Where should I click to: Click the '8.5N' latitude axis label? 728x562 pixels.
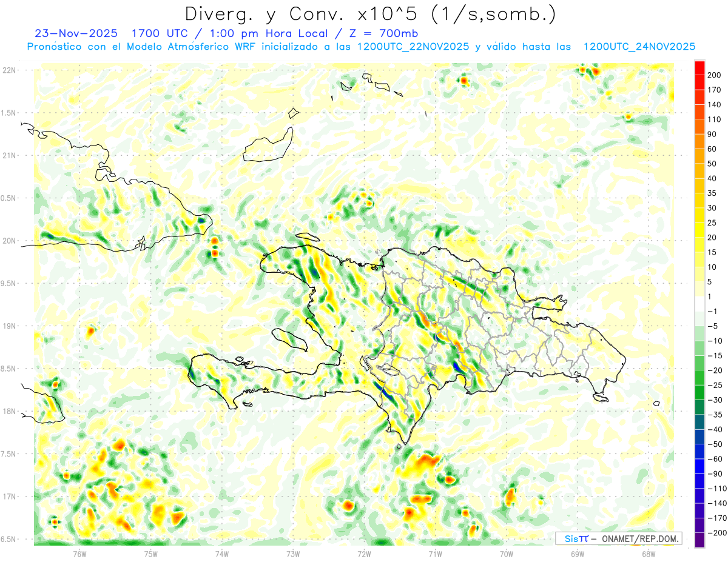9,369
